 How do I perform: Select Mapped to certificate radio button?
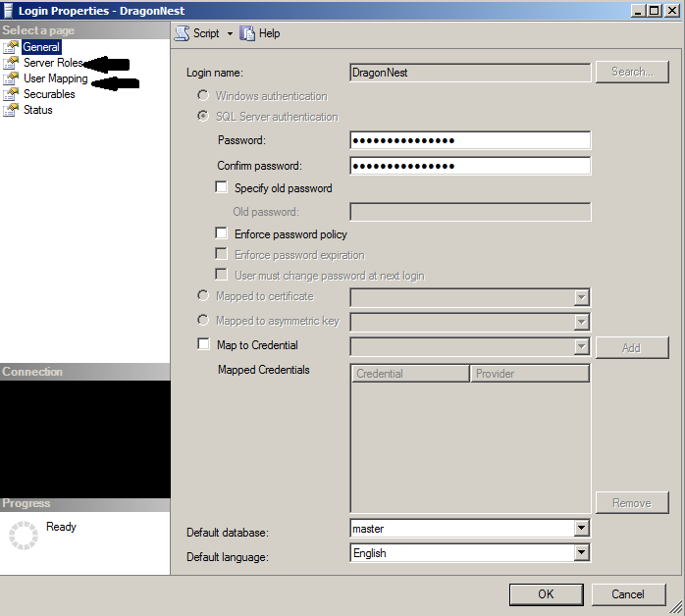point(203,295)
